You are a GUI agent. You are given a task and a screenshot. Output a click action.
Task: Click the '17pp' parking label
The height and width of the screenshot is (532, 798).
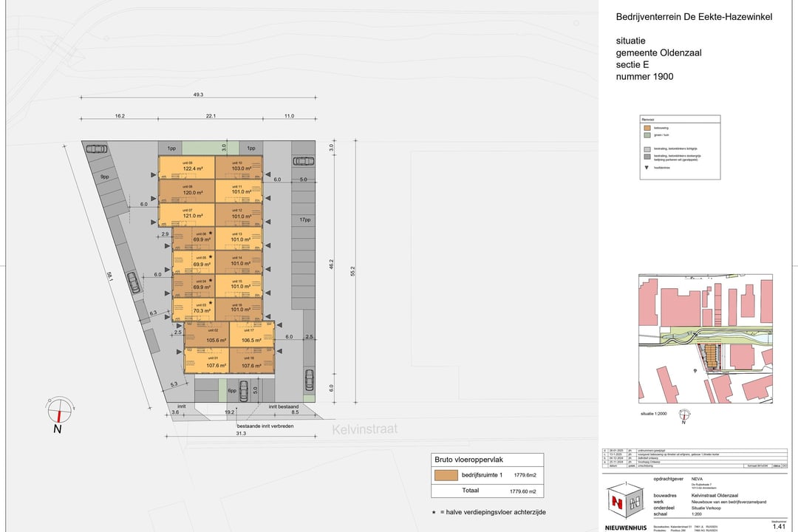point(305,220)
